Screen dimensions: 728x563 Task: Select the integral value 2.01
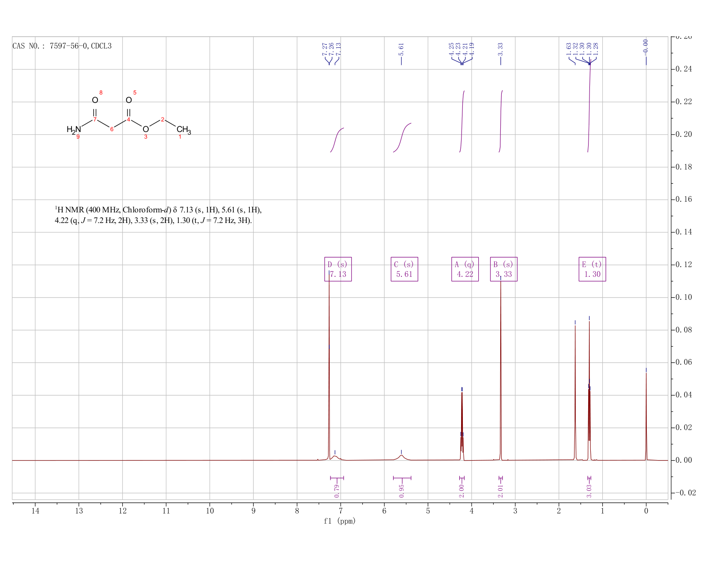coord(501,491)
